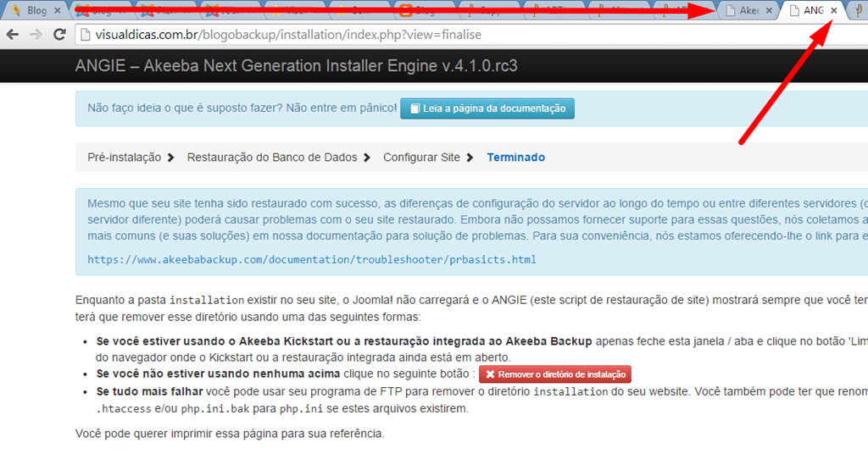This screenshot has width=868, height=465.
Task: Click bold text 'Se tudo mais falhar'
Action: click(x=149, y=391)
